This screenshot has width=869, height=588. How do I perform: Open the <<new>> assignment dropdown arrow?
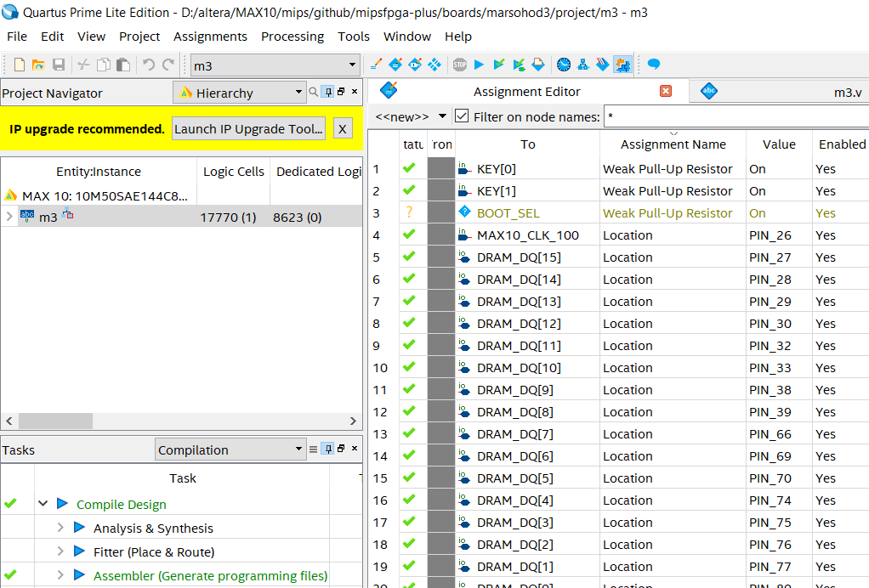tap(442, 116)
